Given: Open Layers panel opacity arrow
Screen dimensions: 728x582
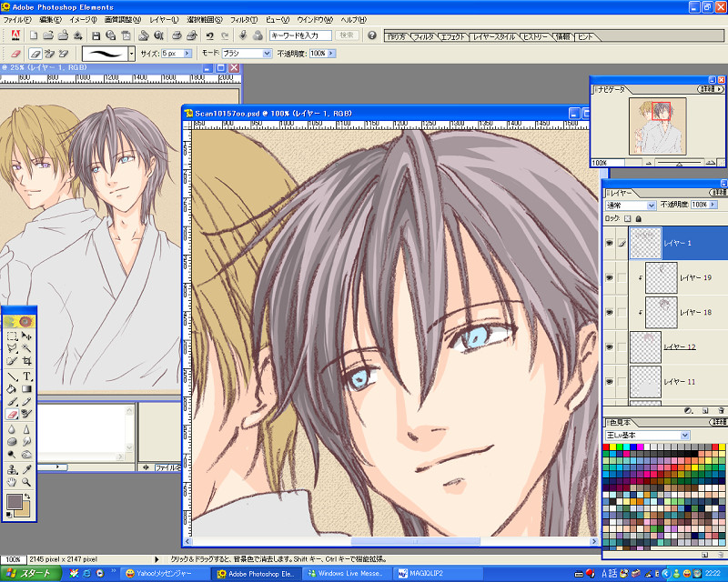Looking at the screenshot, I should tap(713, 205).
